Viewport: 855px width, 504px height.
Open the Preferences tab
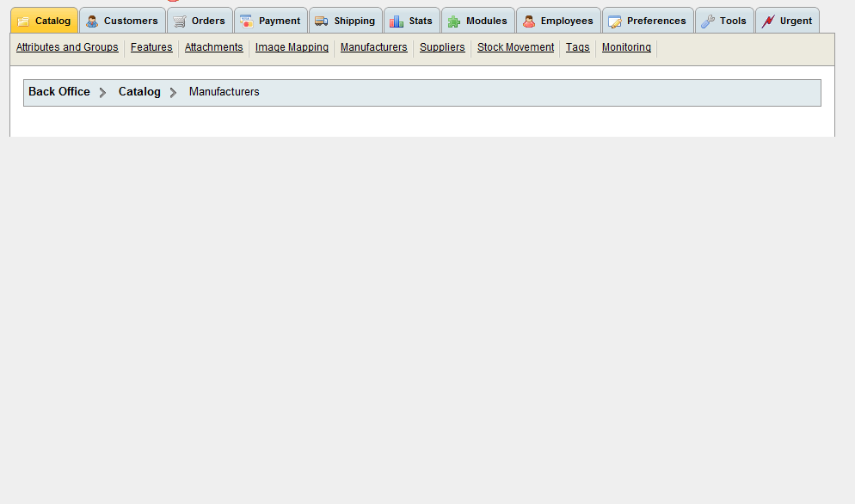coord(648,20)
